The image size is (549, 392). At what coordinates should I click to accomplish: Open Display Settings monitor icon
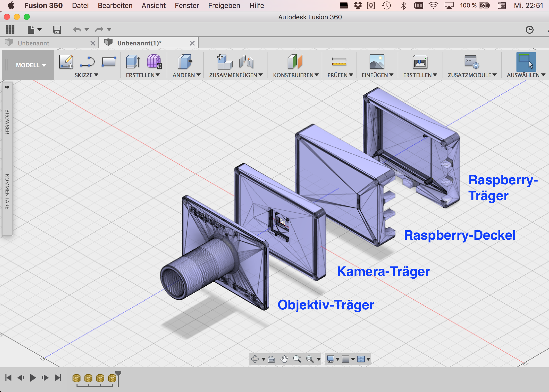330,359
